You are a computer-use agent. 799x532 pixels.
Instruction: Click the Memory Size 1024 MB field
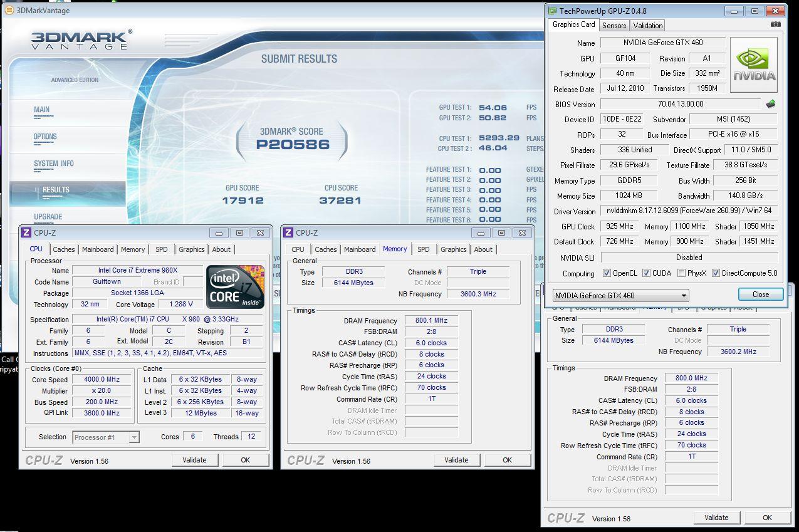tap(628, 196)
